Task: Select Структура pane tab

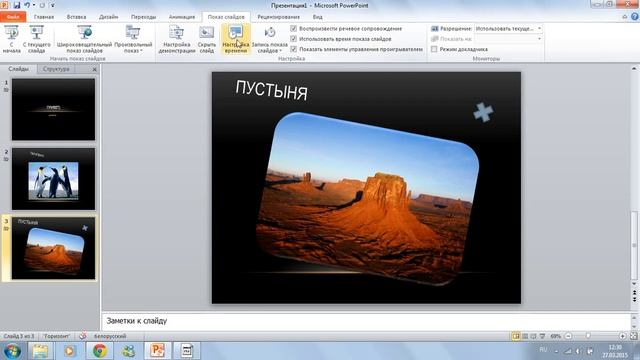Action: click(56, 69)
